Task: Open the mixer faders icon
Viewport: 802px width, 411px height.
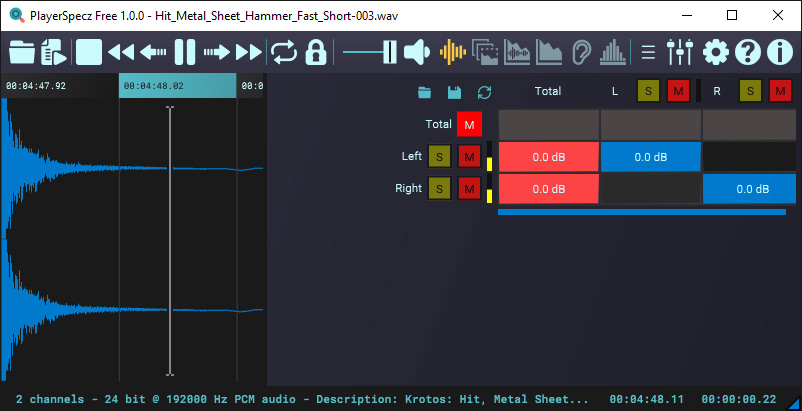Action: (679, 52)
